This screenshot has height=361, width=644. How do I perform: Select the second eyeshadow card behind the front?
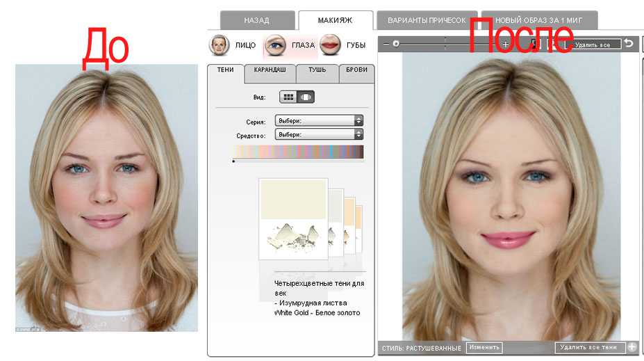[336, 223]
